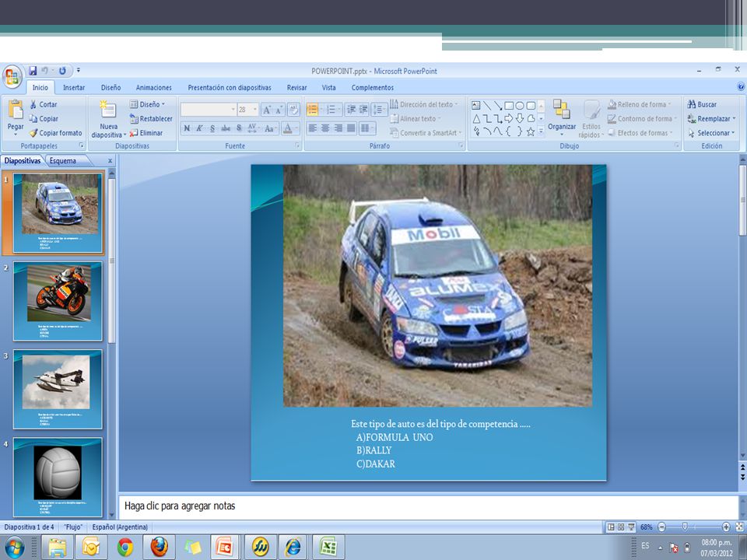Image resolution: width=747 pixels, height=560 pixels.
Task: Click the Office button logo
Action: (x=12, y=77)
